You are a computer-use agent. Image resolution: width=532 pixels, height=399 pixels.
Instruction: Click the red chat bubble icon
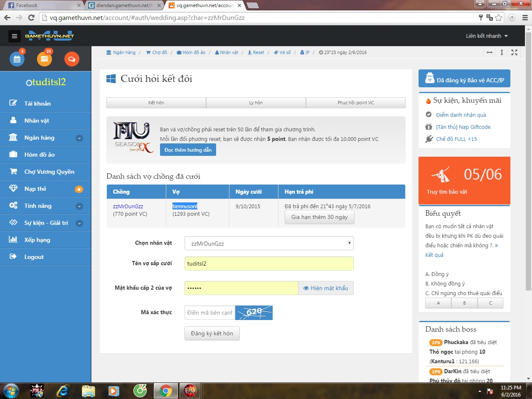pyautogui.click(x=71, y=59)
